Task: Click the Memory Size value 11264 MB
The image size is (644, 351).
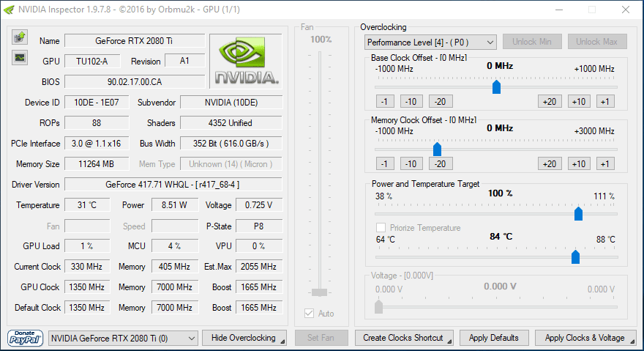Action: click(x=97, y=164)
